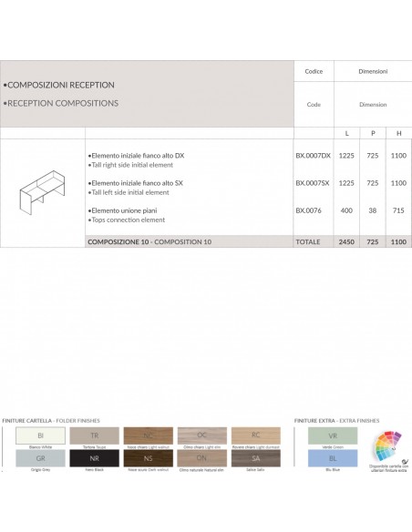Image resolution: width=412 pixels, height=532 pixels.
Task: Choose the VR Verde Green extra finish
Action: pos(333,435)
